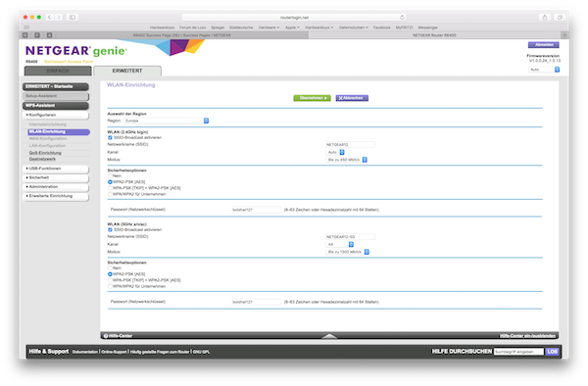Switch to the R6400 Success Page browser tab
This screenshot has height=386, width=588.
click(182, 35)
